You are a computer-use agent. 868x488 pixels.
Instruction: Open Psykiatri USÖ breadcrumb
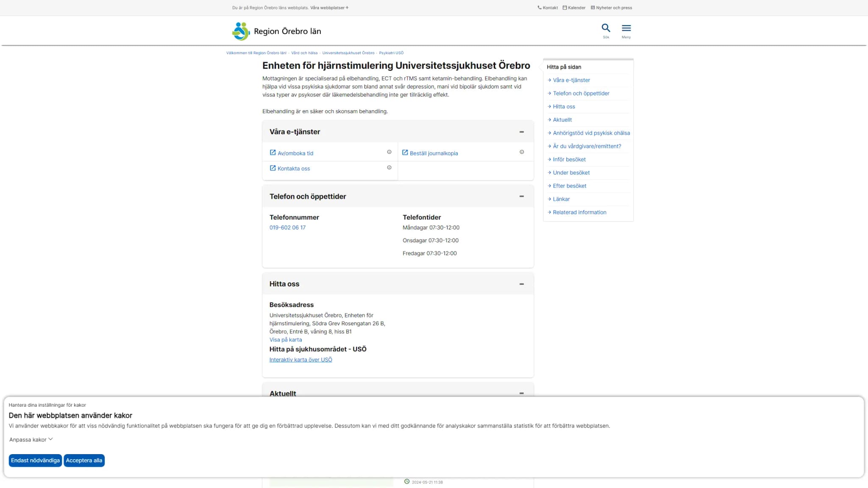391,53
